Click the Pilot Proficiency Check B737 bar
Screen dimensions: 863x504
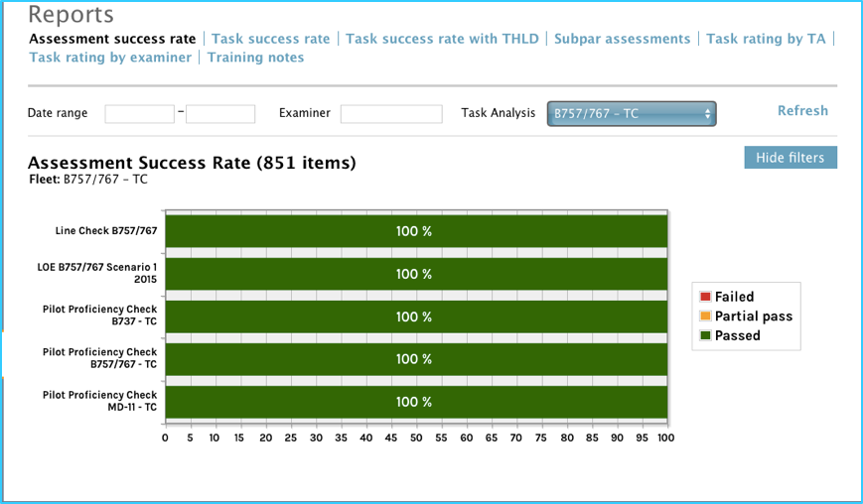point(416,316)
